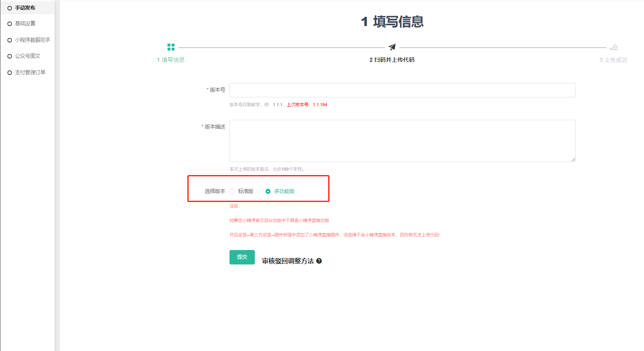
Task: Click the question mark help icon
Action: pyautogui.click(x=319, y=261)
